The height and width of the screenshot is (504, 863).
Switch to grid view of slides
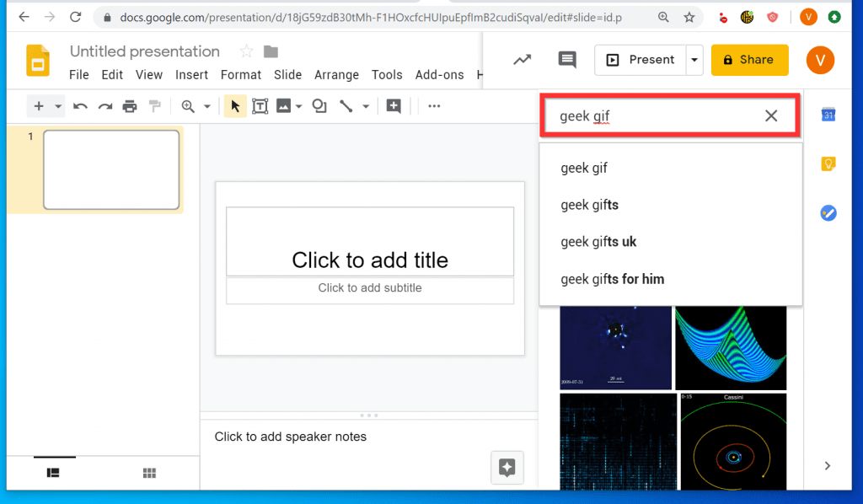pyautogui.click(x=150, y=474)
